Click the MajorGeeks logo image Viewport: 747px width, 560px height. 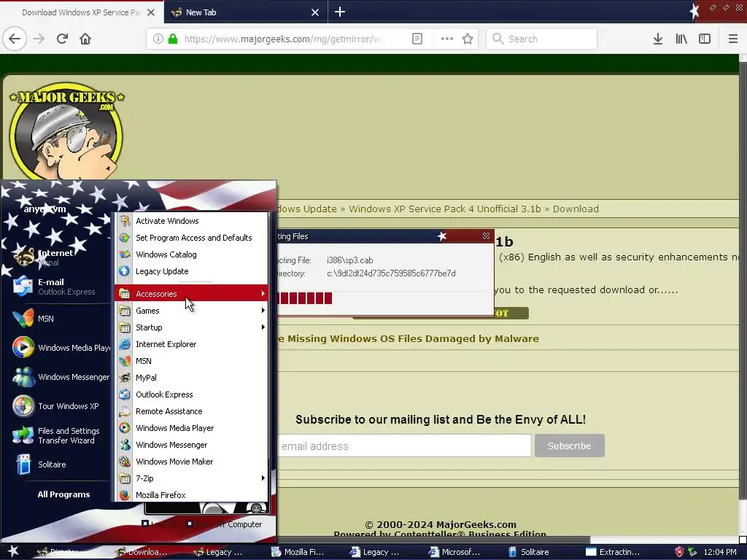click(66, 131)
